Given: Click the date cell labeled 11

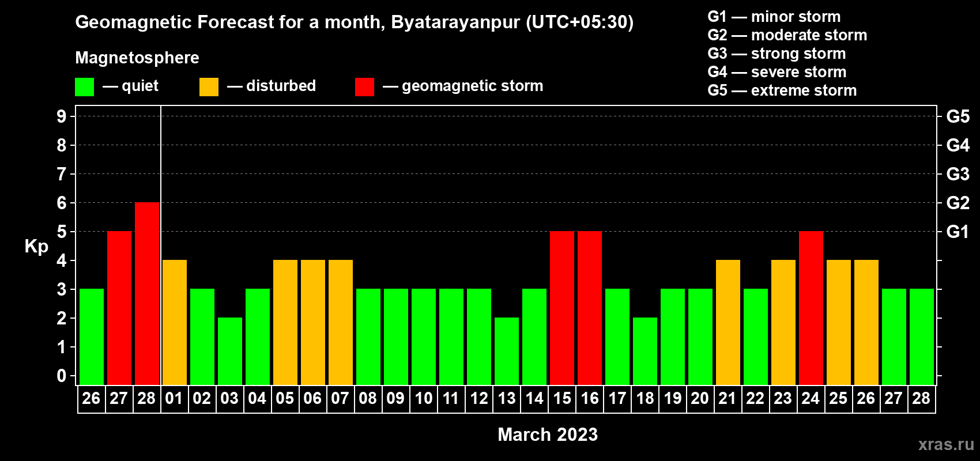Looking at the screenshot, I should click(451, 399).
